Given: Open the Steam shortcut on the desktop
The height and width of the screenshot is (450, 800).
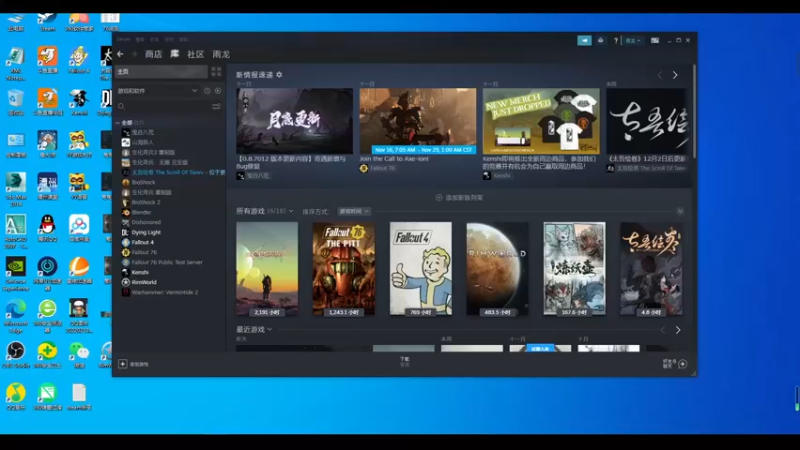Looking at the screenshot, I should (x=47, y=21).
